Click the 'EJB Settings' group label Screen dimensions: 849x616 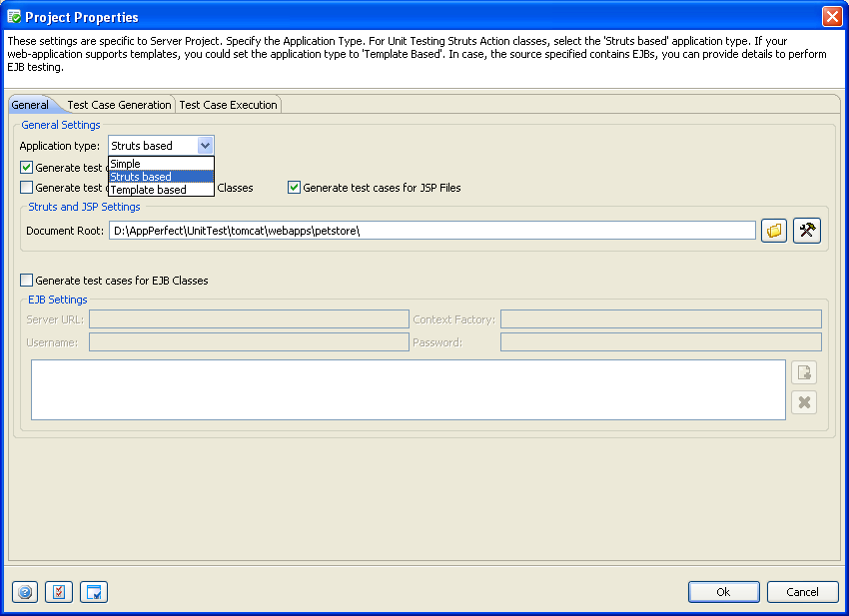click(x=57, y=300)
